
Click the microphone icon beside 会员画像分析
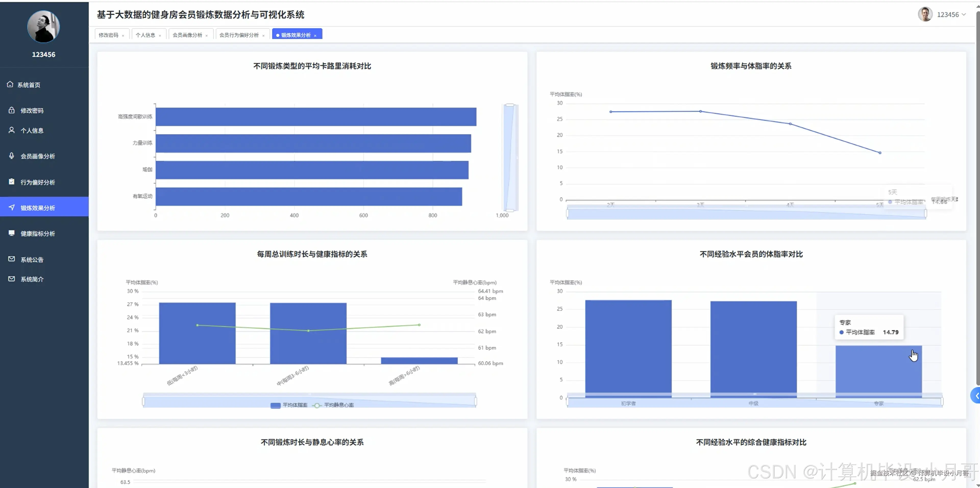click(12, 156)
